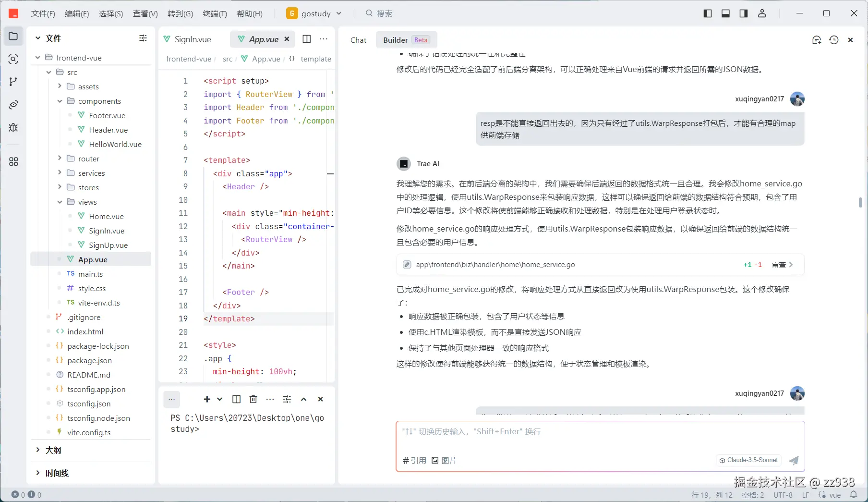The width and height of the screenshot is (868, 502).
Task: Split the terminal panel
Action: pyautogui.click(x=236, y=399)
